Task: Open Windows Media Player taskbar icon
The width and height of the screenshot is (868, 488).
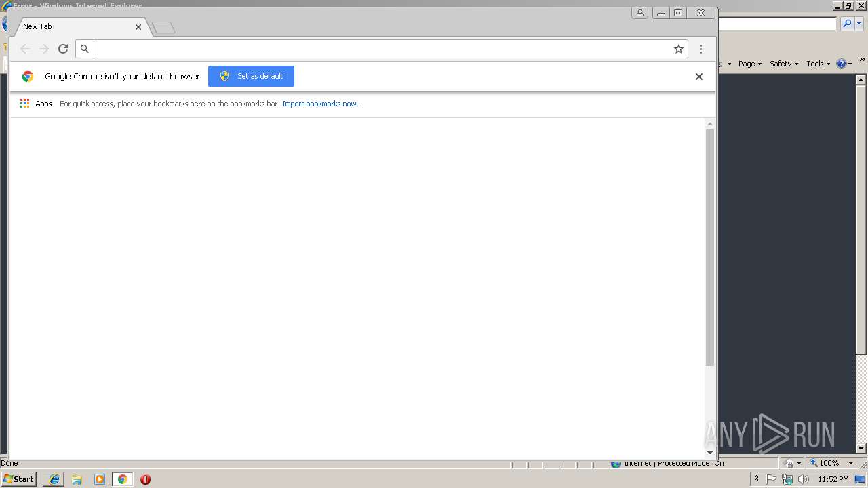Action: (100, 479)
